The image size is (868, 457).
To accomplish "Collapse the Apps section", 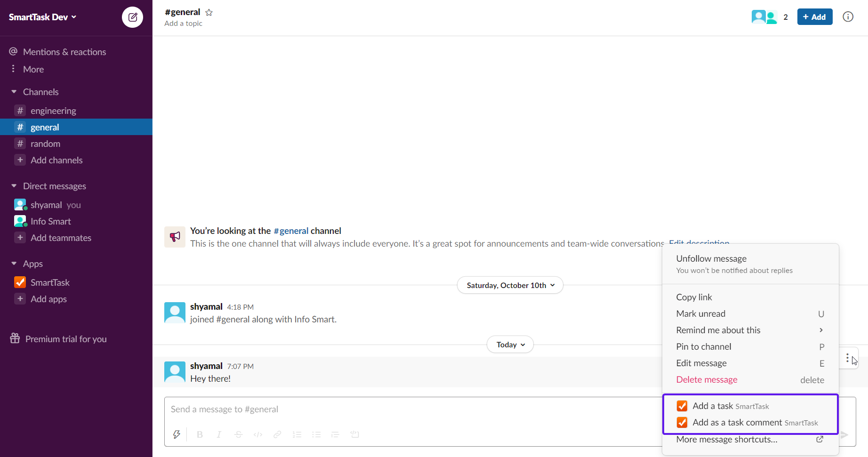I will (14, 264).
